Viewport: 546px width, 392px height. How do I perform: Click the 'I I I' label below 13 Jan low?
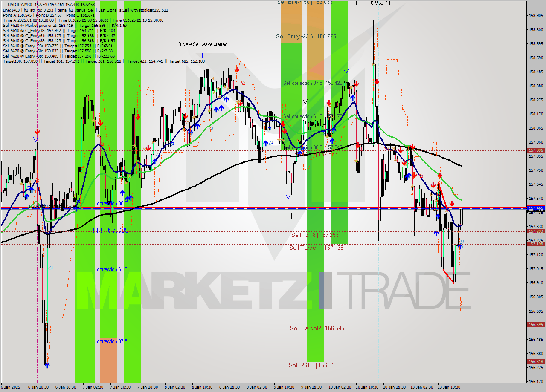452,303
